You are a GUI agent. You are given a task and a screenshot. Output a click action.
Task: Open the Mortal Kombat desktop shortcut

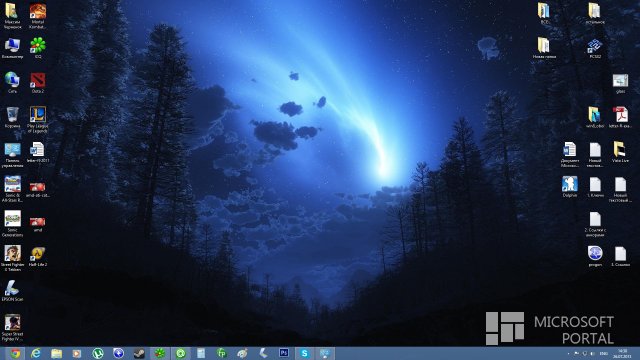pyautogui.click(x=38, y=16)
